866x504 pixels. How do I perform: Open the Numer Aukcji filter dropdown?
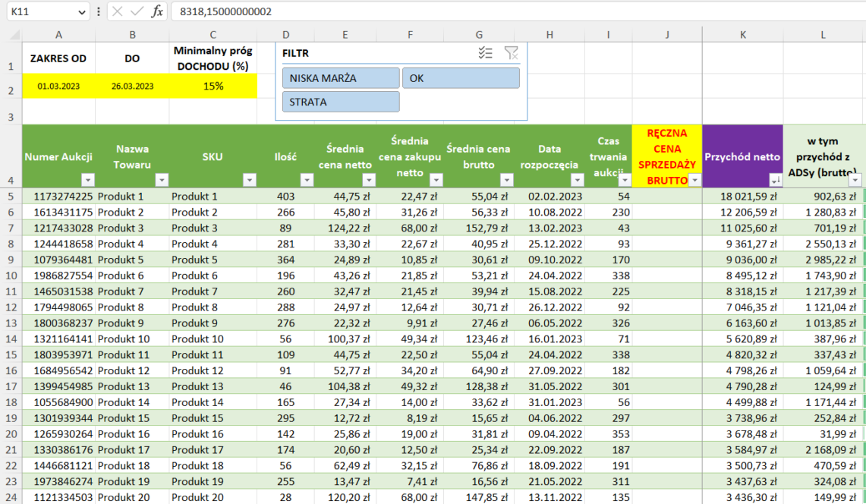click(x=87, y=180)
